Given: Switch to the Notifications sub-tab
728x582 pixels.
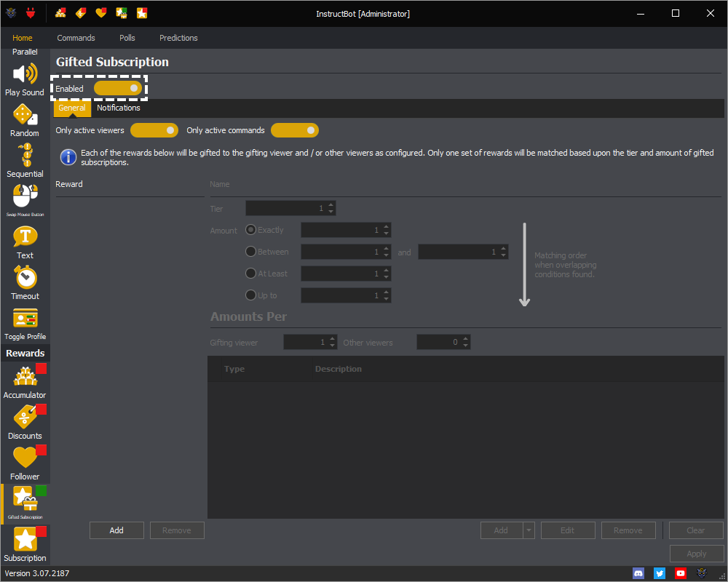Looking at the screenshot, I should coord(119,108).
